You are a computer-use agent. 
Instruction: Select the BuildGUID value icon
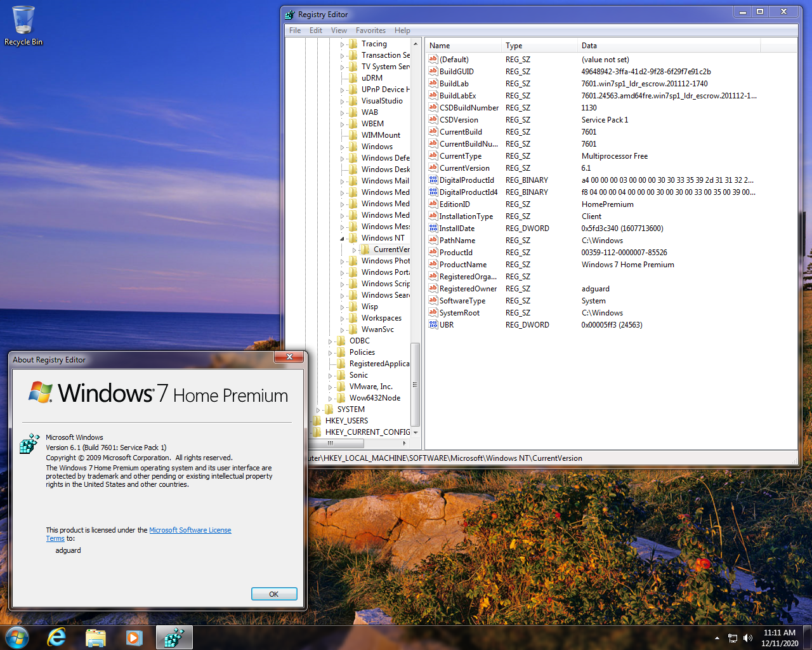[x=433, y=71]
